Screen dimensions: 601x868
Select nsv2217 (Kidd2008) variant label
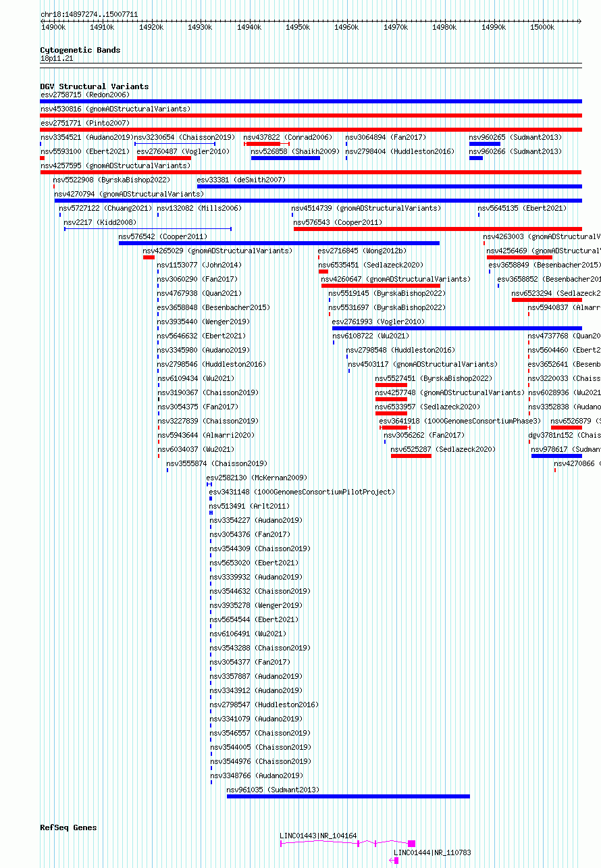[100, 222]
